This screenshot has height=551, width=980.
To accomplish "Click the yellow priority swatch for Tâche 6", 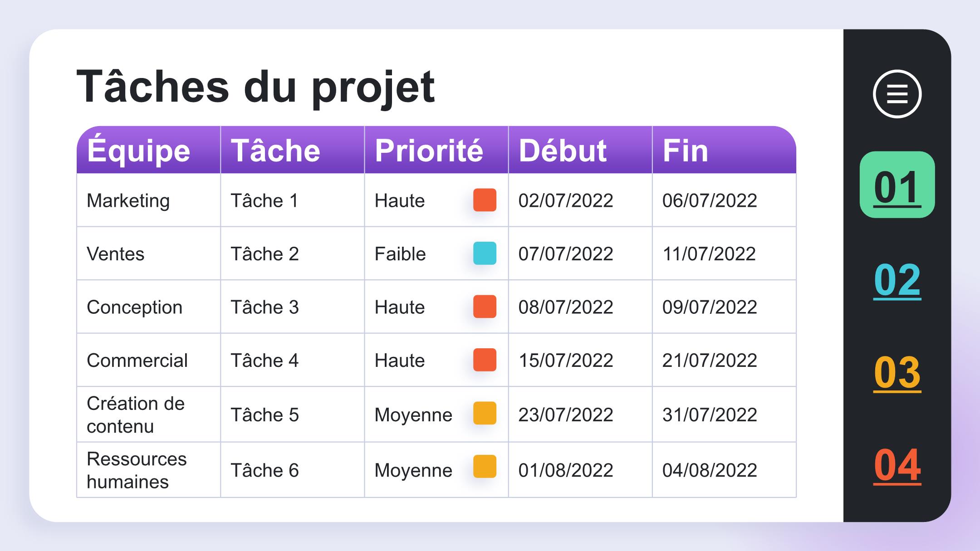I will point(485,467).
